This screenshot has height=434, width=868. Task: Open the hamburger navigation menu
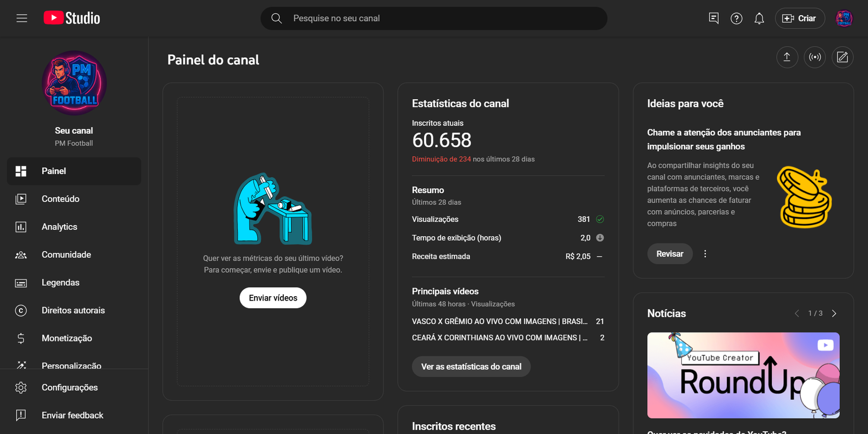[x=22, y=18]
